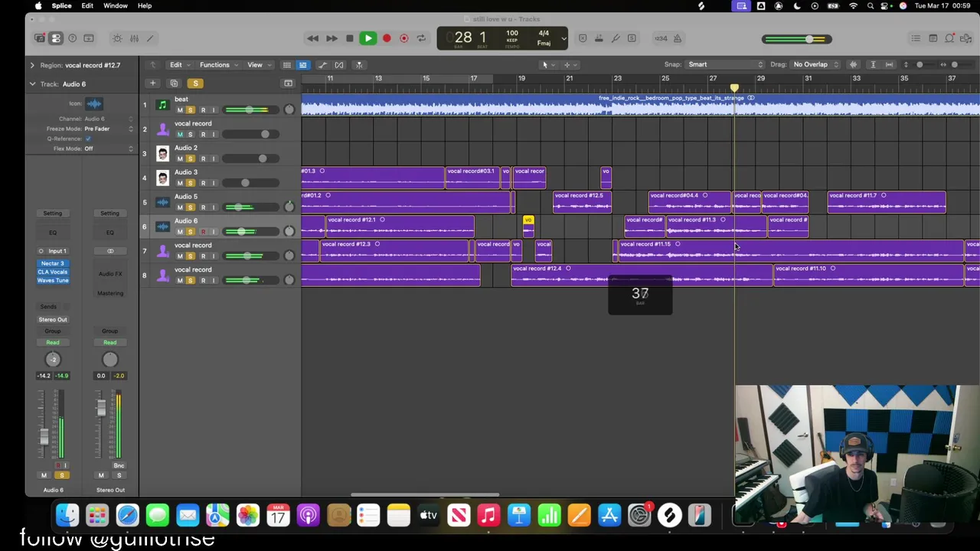Click the Fast Forward transport button
Viewport: 980px width, 551px height.
click(332, 38)
